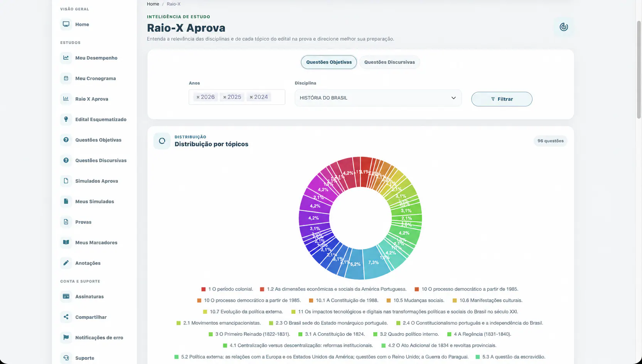The height and width of the screenshot is (364, 642).
Task: Click inside the Anos multi-select field
Action: click(237, 97)
